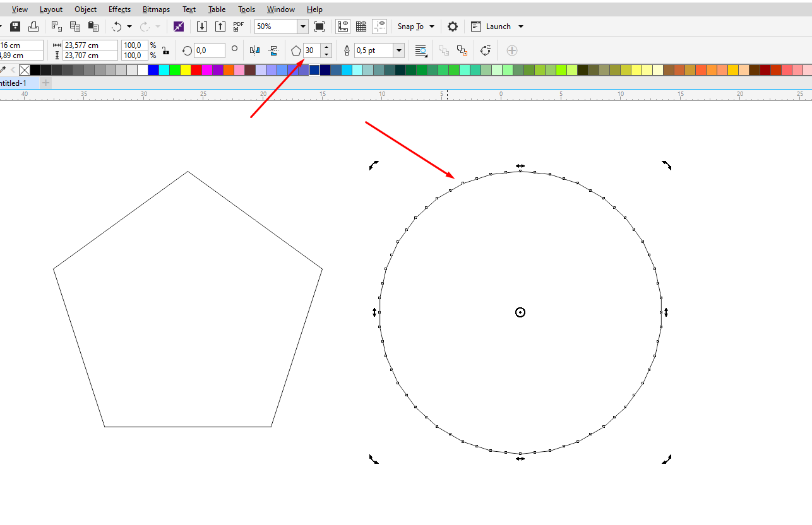Open the Snap To dropdown
The width and height of the screenshot is (812, 525).
[x=416, y=27]
